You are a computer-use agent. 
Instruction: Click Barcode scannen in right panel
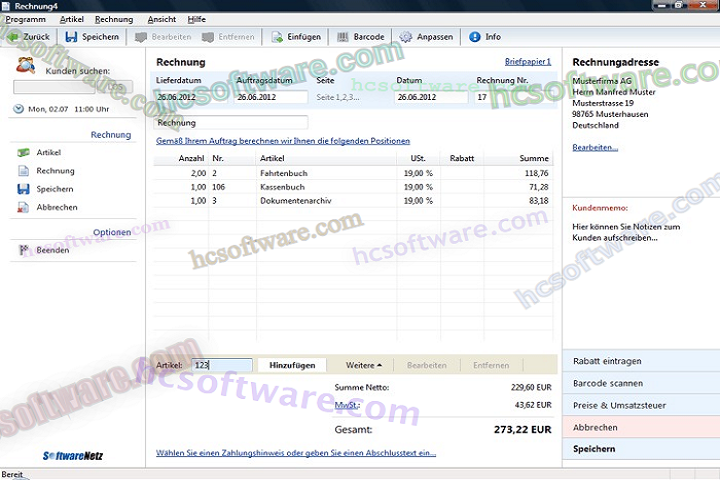pyautogui.click(x=641, y=383)
